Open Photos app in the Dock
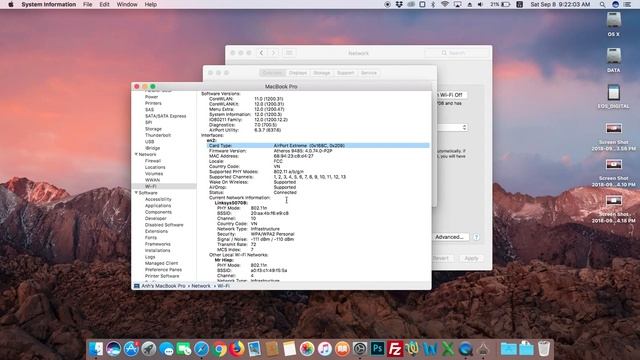This screenshot has height=360, width=640. pyautogui.click(x=307, y=349)
